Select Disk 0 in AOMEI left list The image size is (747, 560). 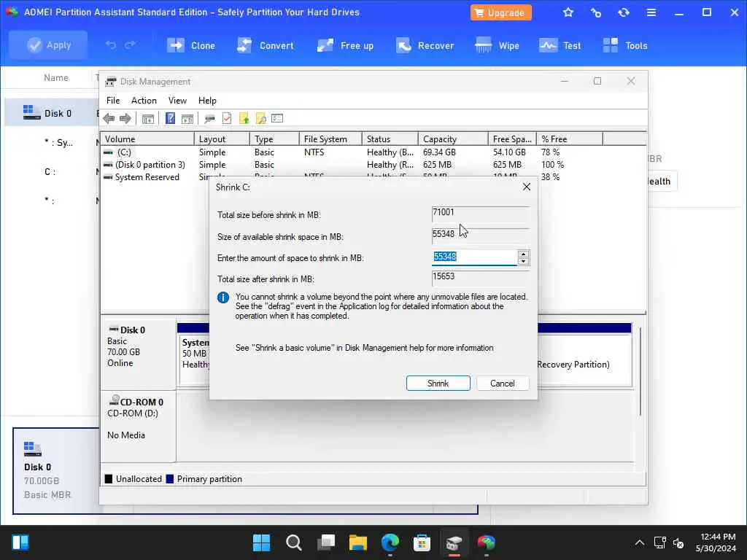point(53,113)
